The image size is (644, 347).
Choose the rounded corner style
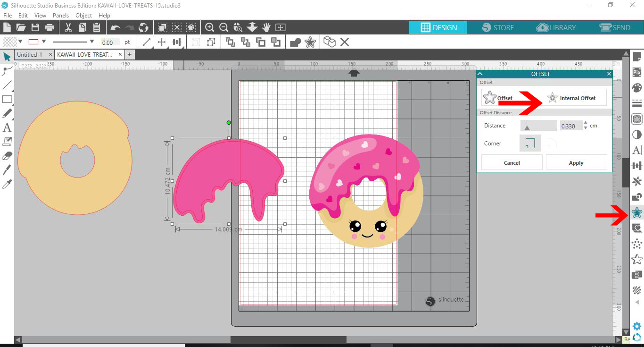click(551, 144)
